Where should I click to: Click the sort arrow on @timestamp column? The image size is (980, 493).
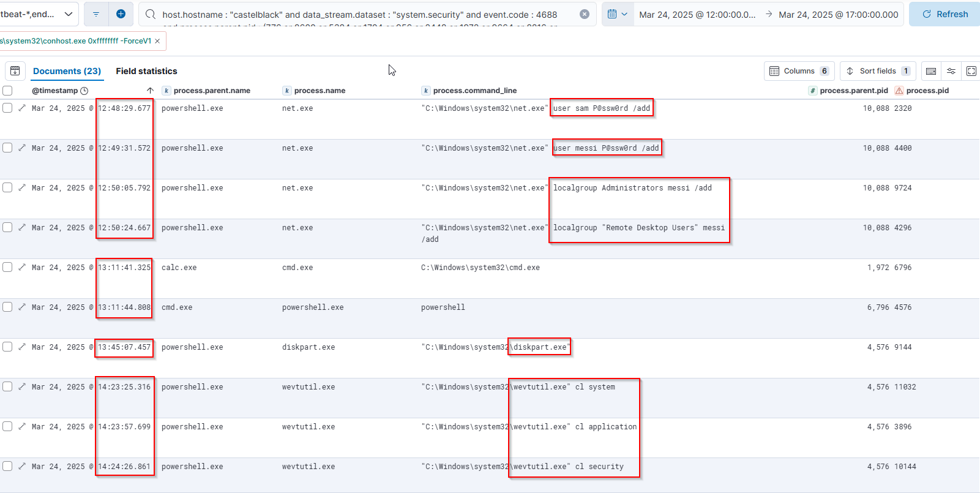(x=150, y=91)
